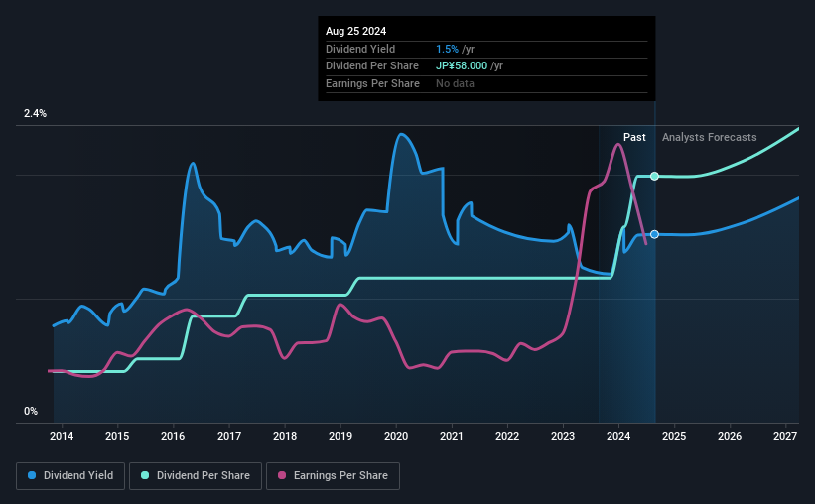This screenshot has height=504, width=815.
Task: Click the 0% y-axis label
Action: pos(31,411)
